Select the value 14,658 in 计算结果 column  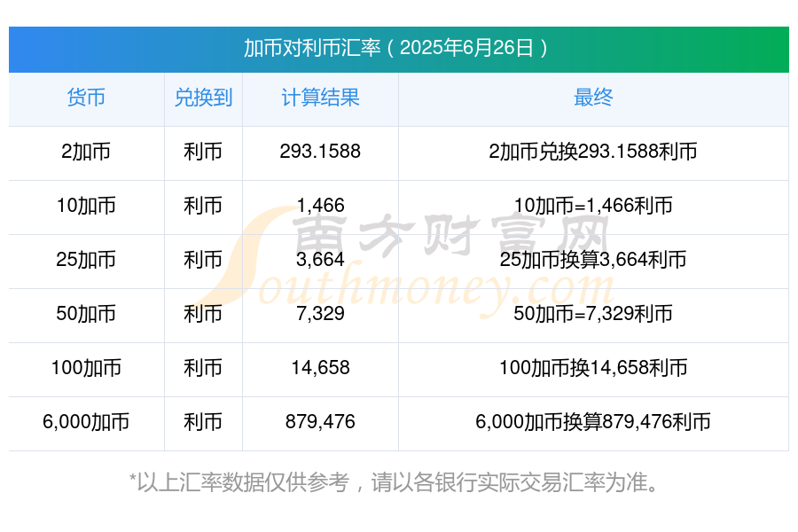pyautogui.click(x=320, y=368)
